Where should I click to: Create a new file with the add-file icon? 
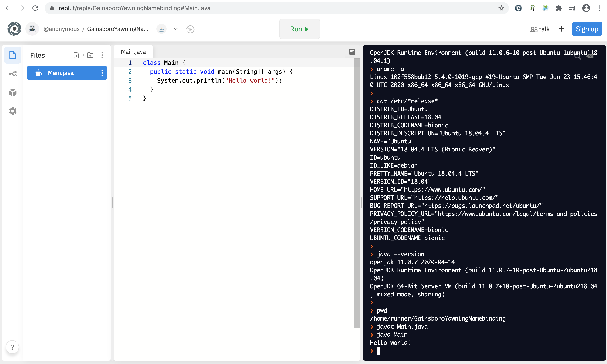click(76, 55)
